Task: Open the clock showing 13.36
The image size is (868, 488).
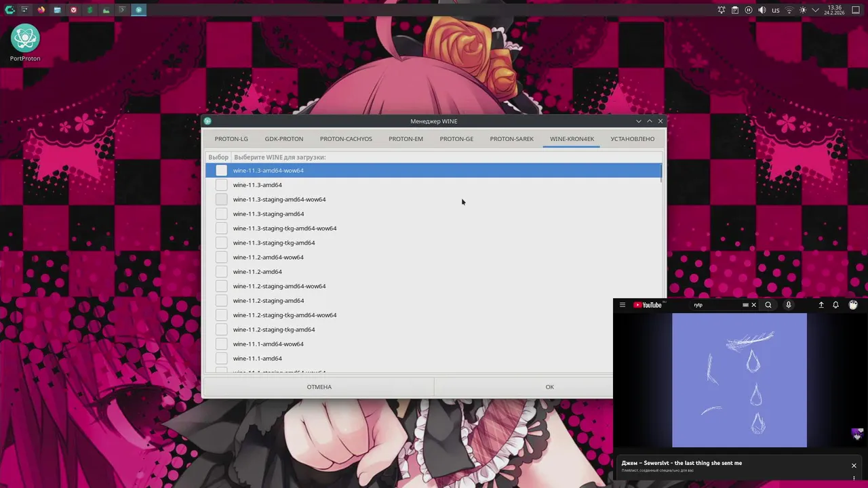Action: click(x=834, y=10)
